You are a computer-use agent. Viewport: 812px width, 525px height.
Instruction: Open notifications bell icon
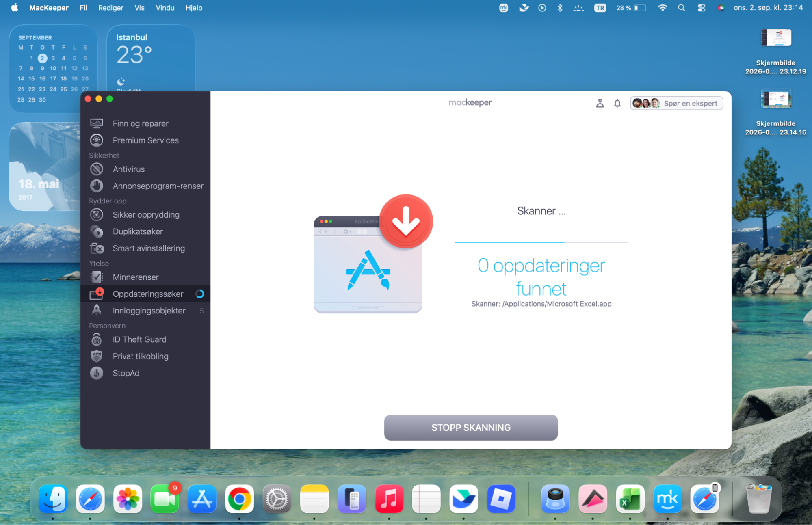(617, 103)
